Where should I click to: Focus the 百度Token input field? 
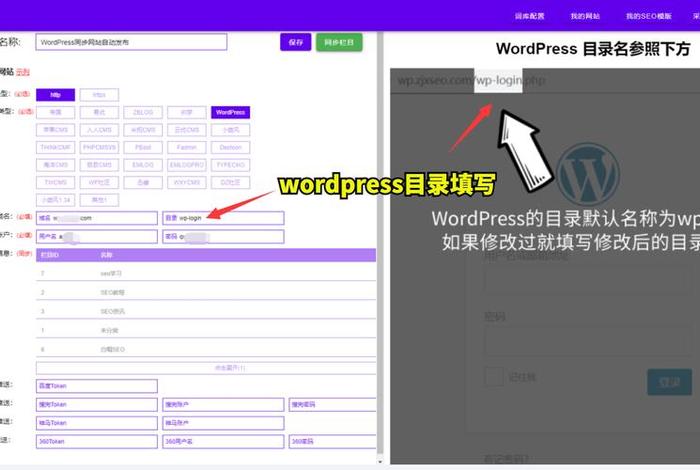coord(97,386)
